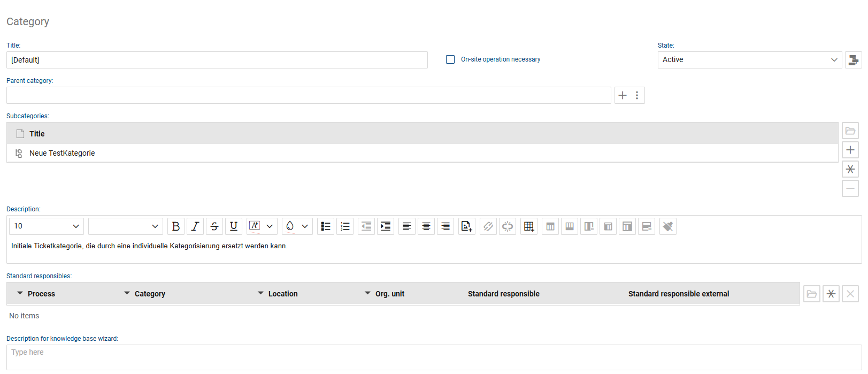This screenshot has height=374, width=868.
Task: Align description text right
Action: pos(445,226)
